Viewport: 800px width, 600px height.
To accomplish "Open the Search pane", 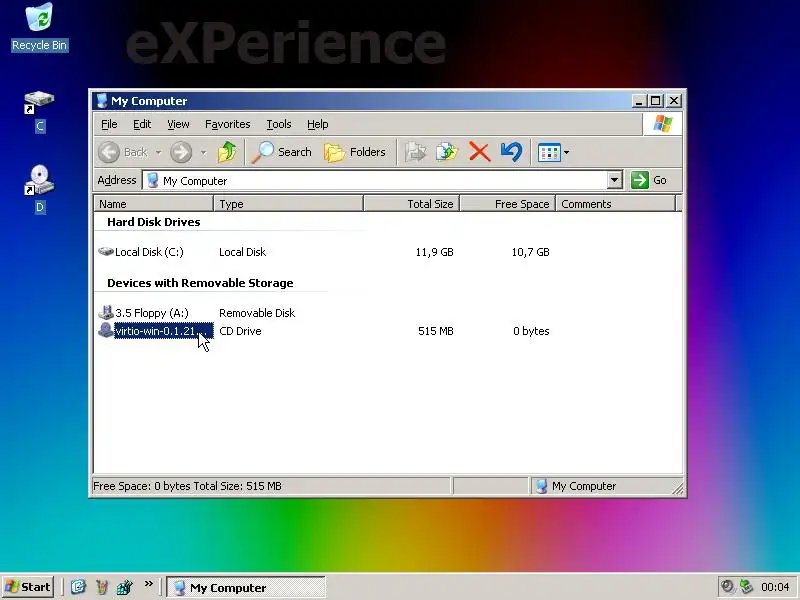I will coord(282,152).
